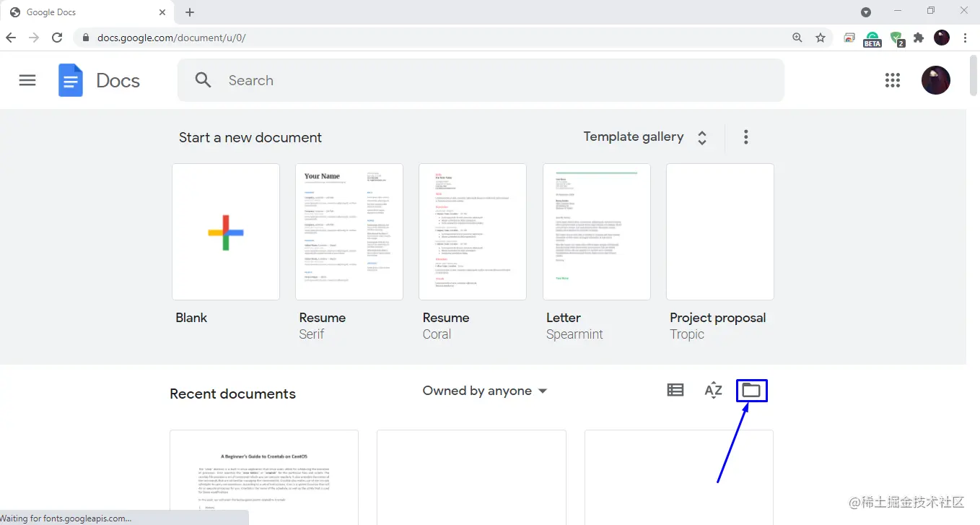Open AZ sort options
Screen dimensions: 980x525
[x=713, y=391]
